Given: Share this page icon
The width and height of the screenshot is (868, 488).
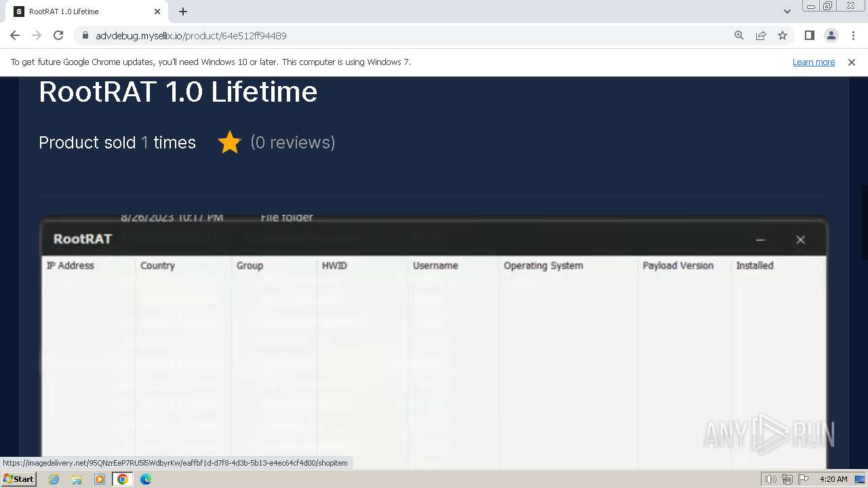Looking at the screenshot, I should click(761, 35).
